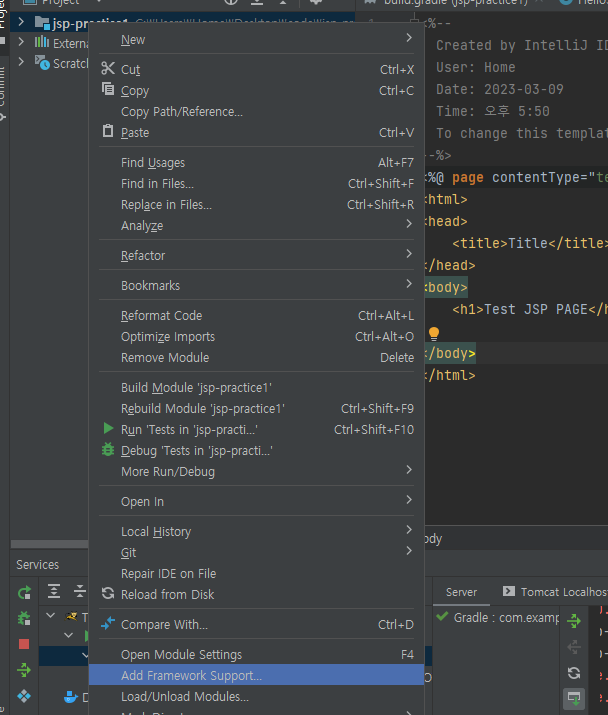
Task: Select Reformat Code
Action: 256,316
